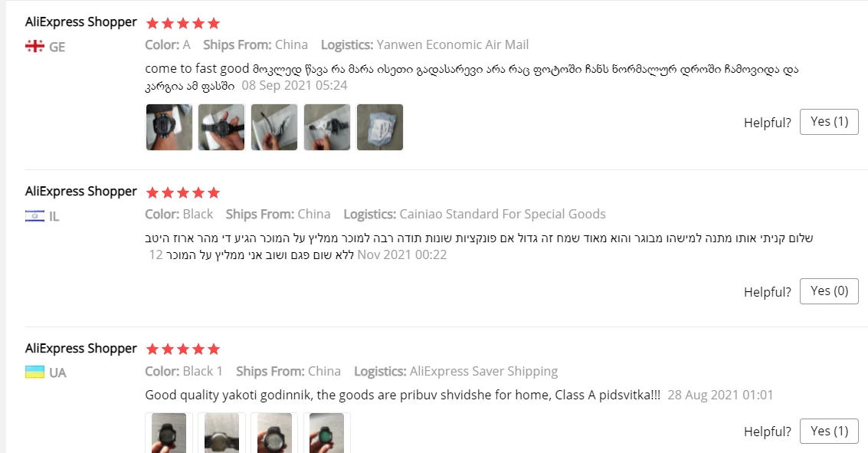868x453 pixels.
Task: Open fourth GE review photo
Action: pyautogui.click(x=326, y=126)
